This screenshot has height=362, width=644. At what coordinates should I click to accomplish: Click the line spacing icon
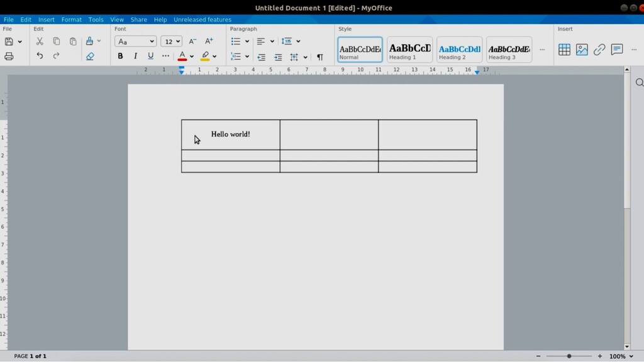(x=287, y=41)
